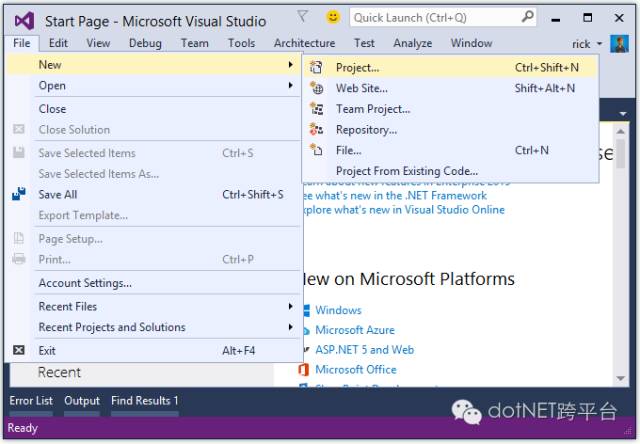This screenshot has width=640, height=444.
Task: Open the Windows platform link
Action: click(338, 310)
